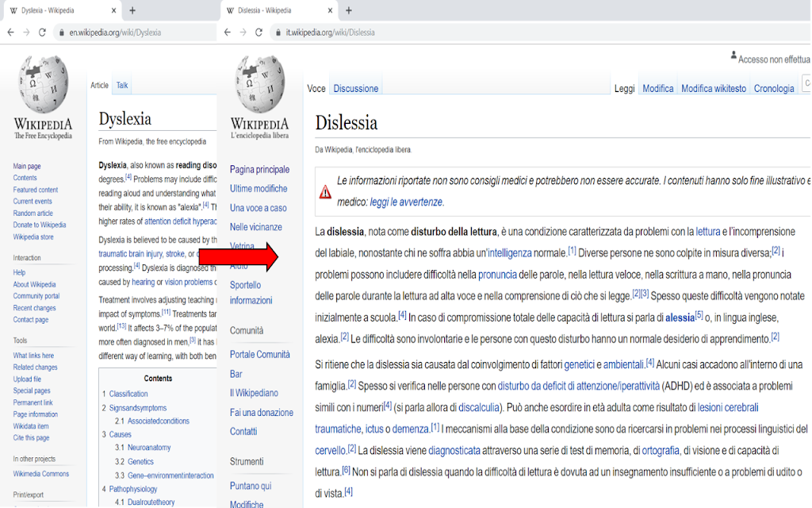Open Nelle vicinanze link

pos(256,227)
